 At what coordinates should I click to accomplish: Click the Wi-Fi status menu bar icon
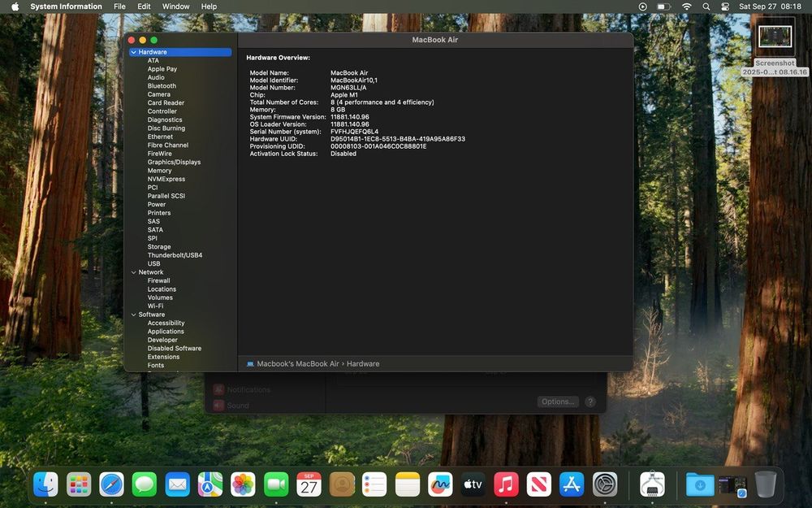686,7
